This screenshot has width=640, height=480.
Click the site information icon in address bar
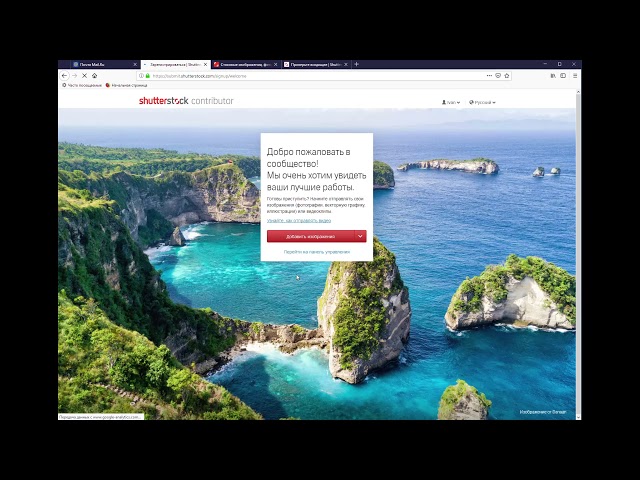pos(141,76)
